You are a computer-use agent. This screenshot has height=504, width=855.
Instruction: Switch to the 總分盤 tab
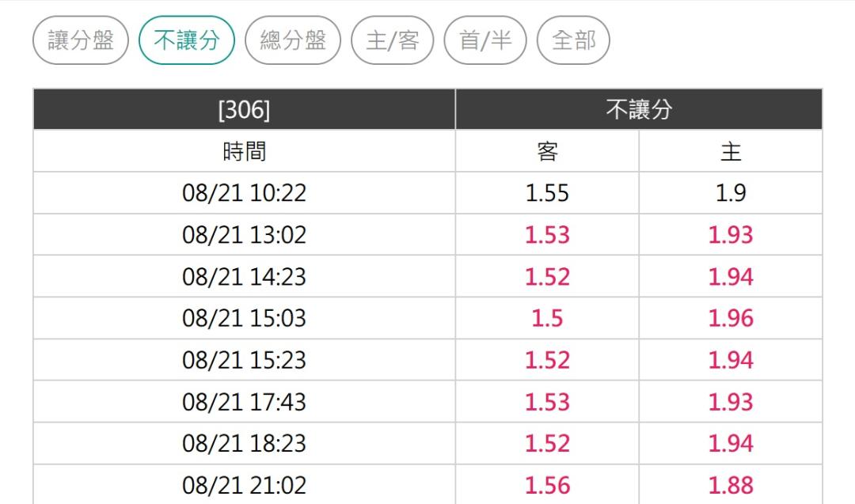(293, 40)
